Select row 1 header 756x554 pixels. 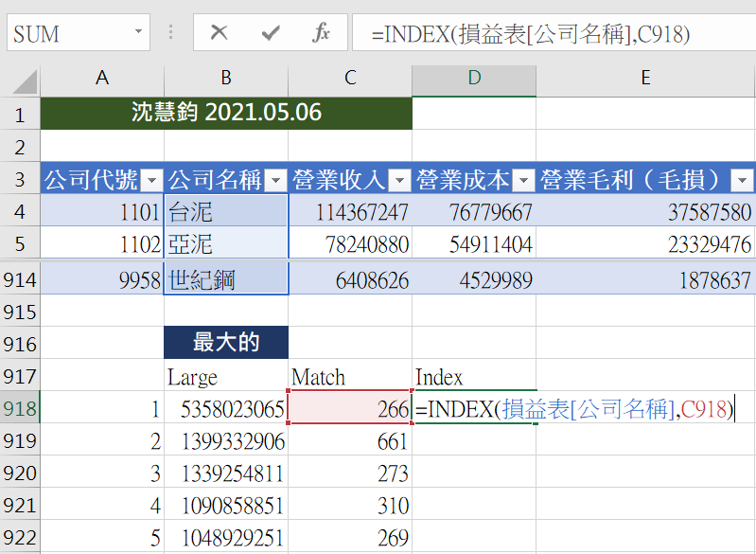[x=20, y=114]
